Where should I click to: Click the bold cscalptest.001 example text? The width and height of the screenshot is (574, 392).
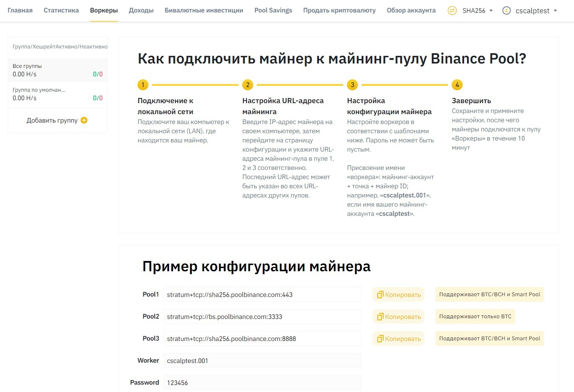coord(405,195)
